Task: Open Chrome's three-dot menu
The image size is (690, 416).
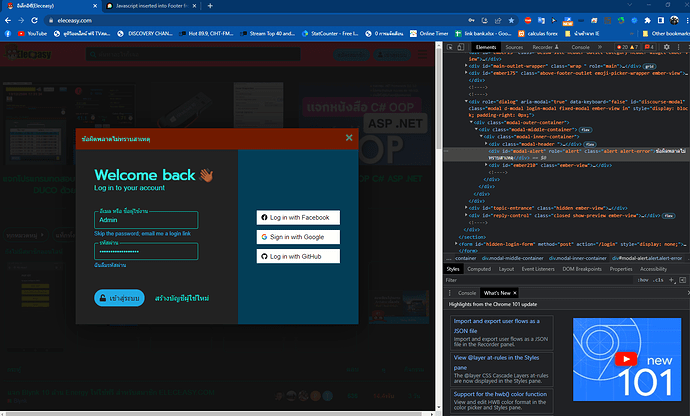Action: [x=686, y=20]
